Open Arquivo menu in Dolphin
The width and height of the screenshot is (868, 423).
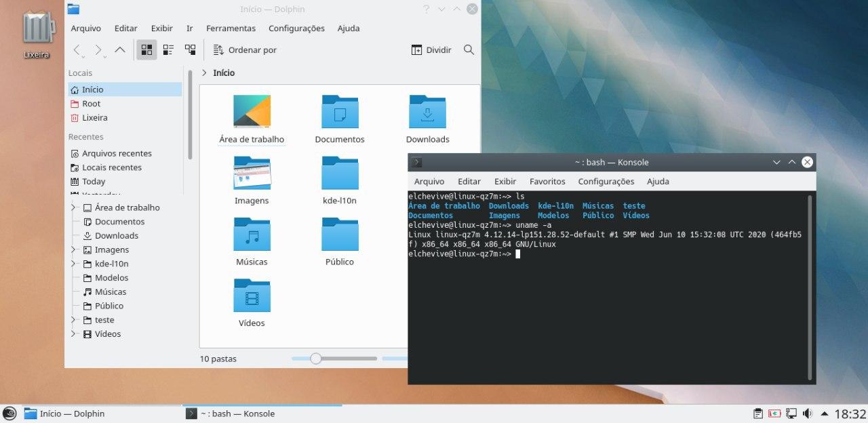click(86, 28)
